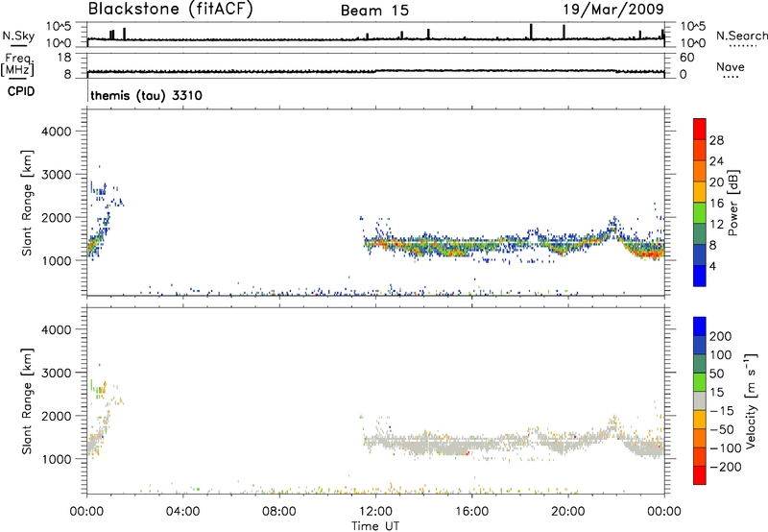Click the '28' power color bar value

[716, 140]
